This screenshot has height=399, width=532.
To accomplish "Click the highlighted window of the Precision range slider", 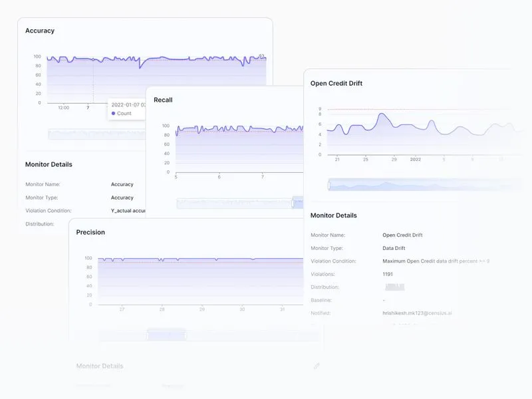I will pyautogui.click(x=167, y=336).
